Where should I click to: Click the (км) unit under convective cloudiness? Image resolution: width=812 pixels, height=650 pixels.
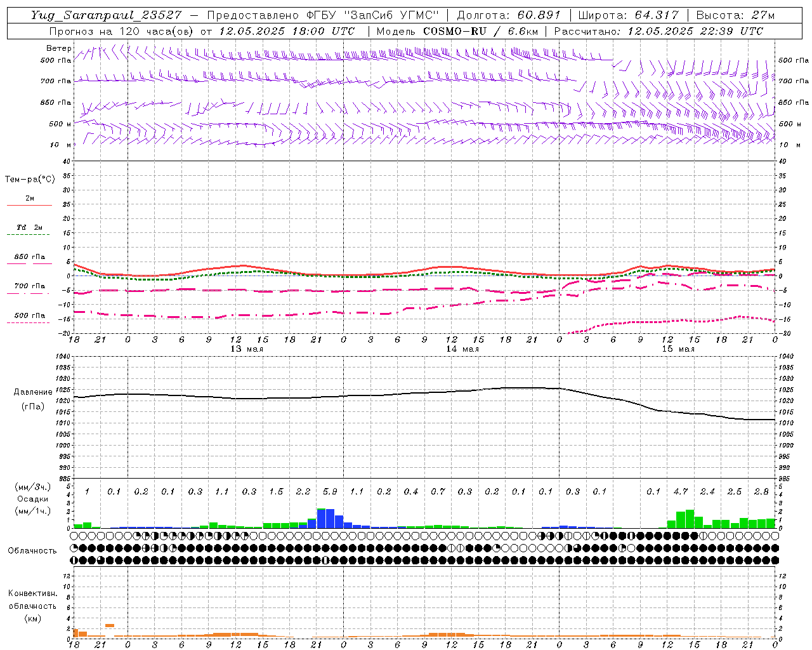click(33, 618)
